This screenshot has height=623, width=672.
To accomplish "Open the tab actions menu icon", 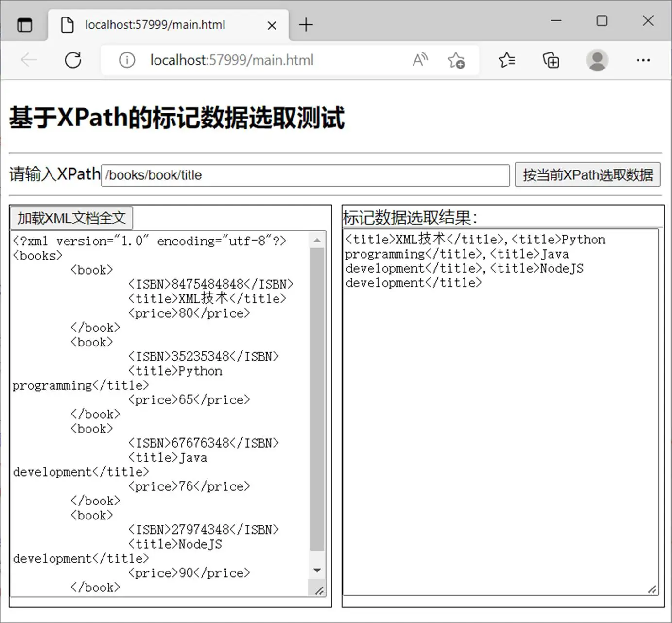I will [25, 25].
